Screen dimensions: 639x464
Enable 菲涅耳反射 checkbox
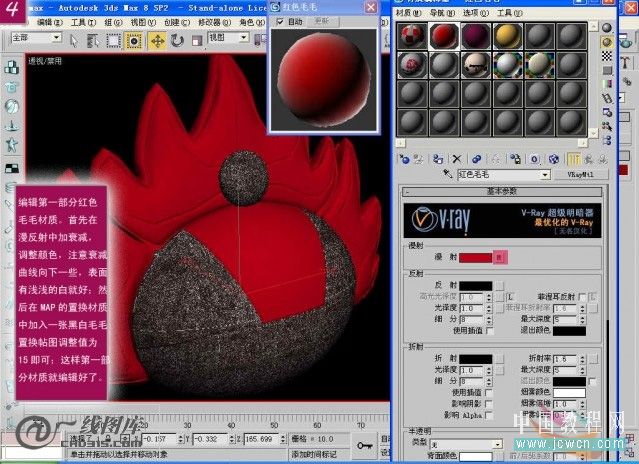pyautogui.click(x=582, y=297)
